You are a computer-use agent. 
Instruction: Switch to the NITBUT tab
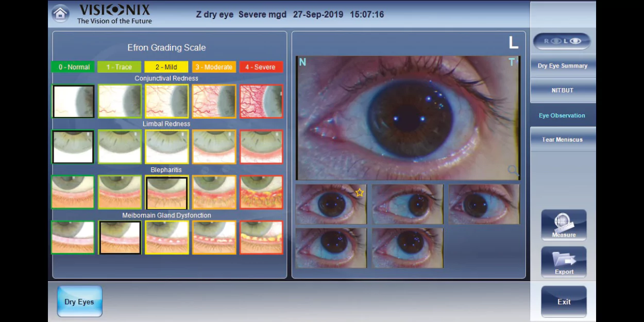[x=562, y=90]
